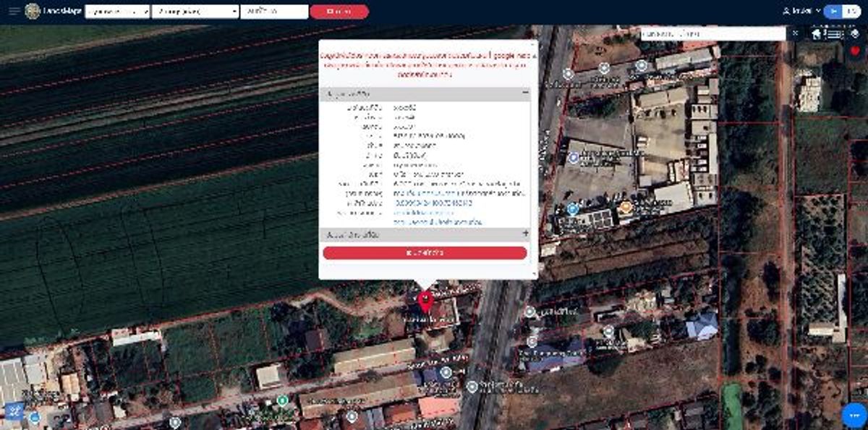This screenshot has width=868, height=430.
Task: Select the blue left option of language toggle
Action: pyautogui.click(x=833, y=11)
